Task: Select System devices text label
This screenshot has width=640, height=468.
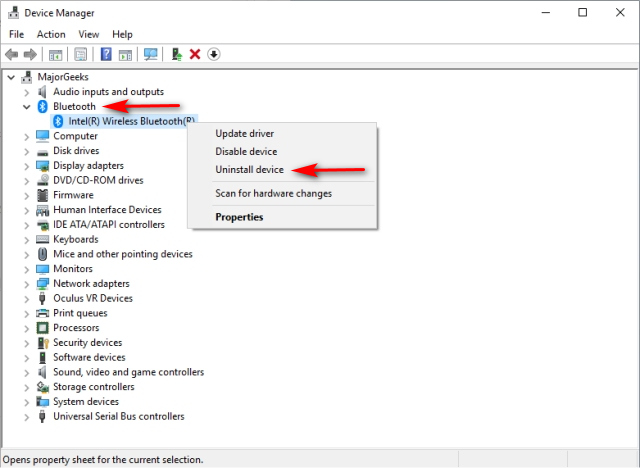Action: pyautogui.click(x=86, y=401)
